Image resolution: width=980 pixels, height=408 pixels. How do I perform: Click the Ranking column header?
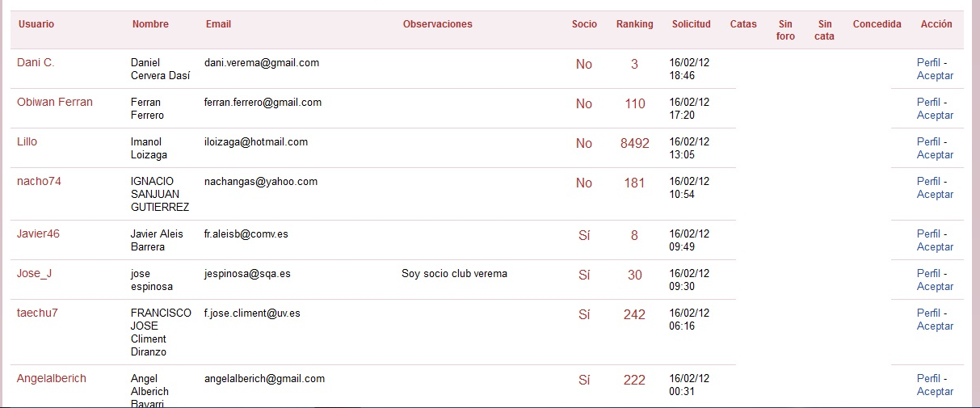coord(634,24)
